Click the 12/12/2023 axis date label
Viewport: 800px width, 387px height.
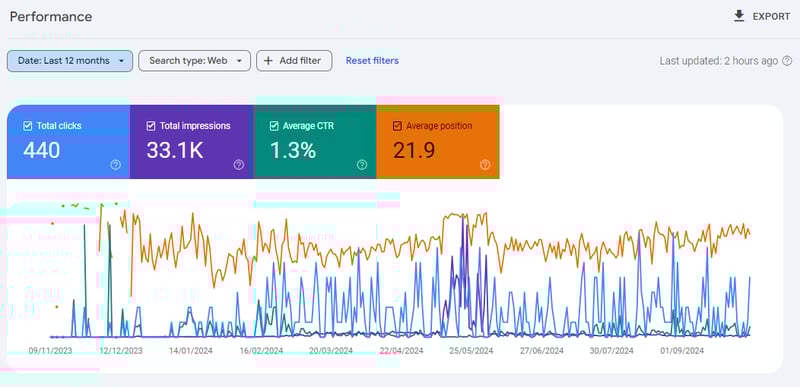tap(121, 351)
